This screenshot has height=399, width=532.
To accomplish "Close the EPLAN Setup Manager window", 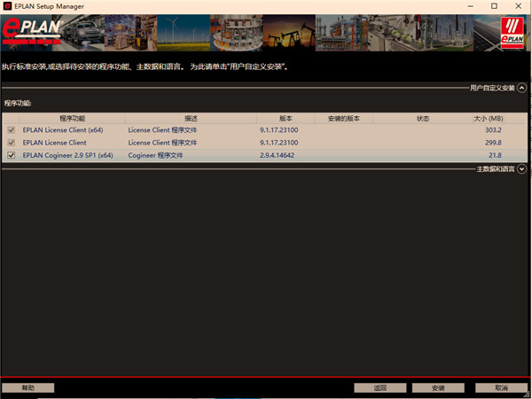I will click(519, 6).
